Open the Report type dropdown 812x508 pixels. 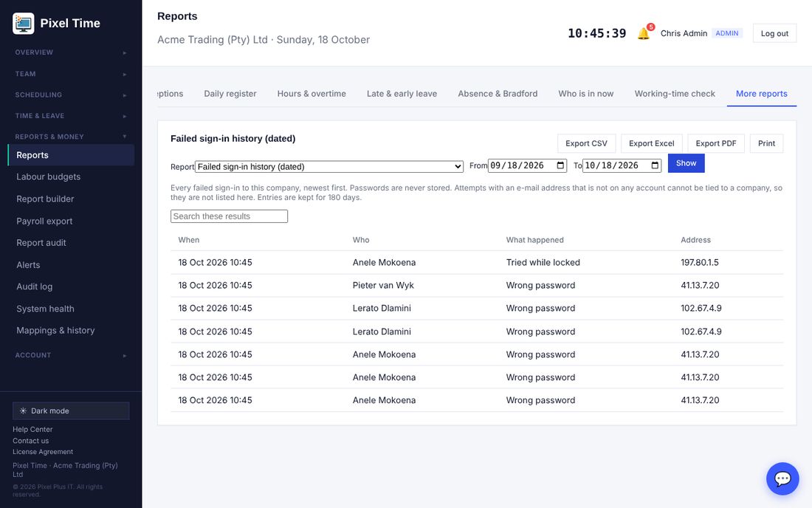pos(328,166)
